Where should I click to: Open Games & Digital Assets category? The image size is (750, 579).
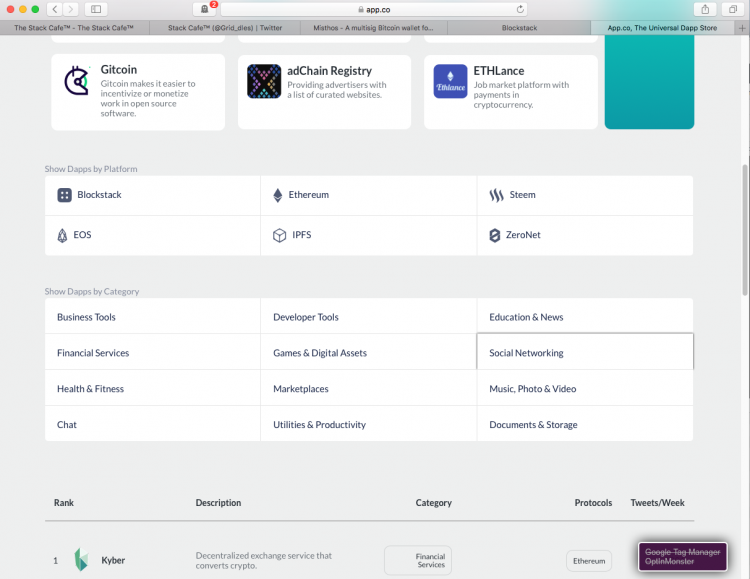pyautogui.click(x=369, y=352)
